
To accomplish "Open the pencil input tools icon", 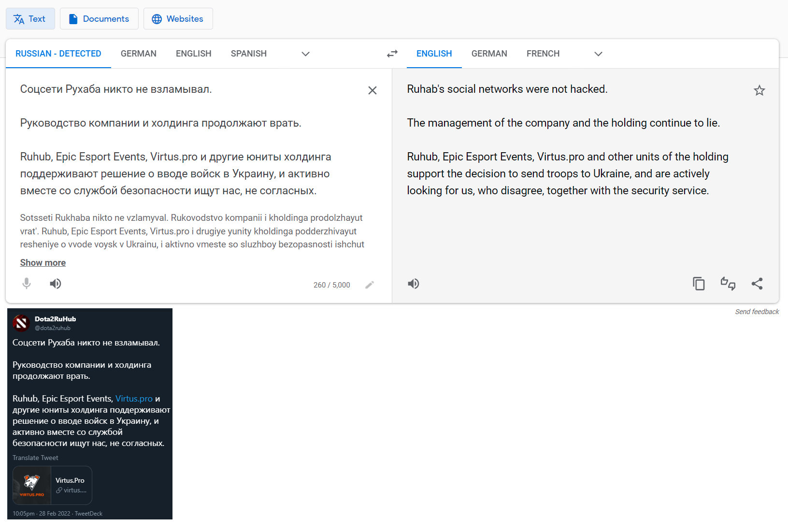I will pyautogui.click(x=370, y=285).
